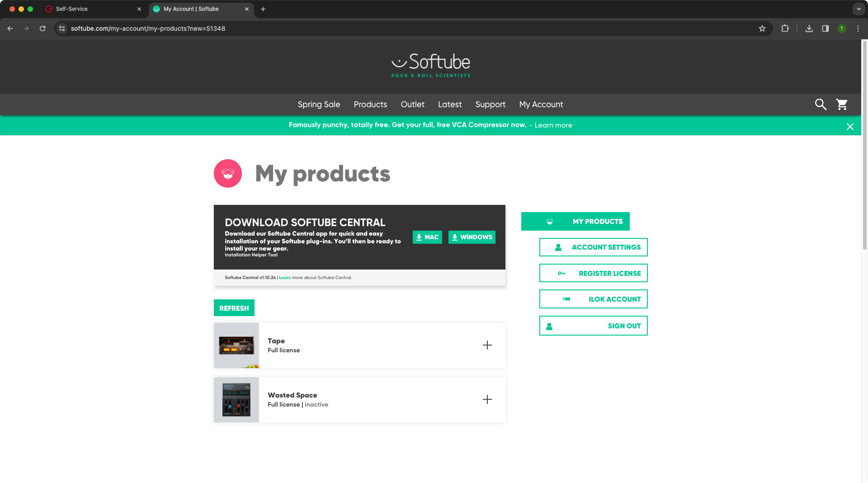
Task: Click the Refresh button
Action: (x=234, y=308)
